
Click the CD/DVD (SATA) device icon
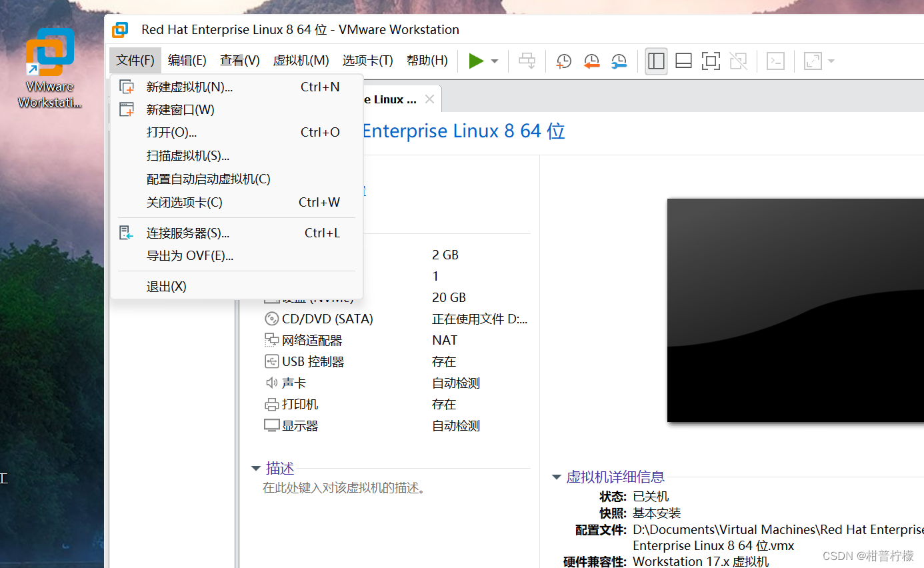point(271,319)
